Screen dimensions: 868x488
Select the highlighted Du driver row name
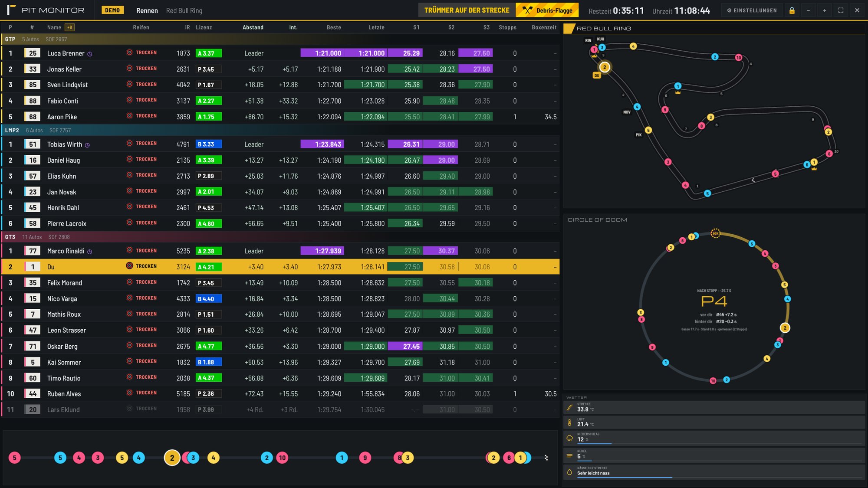point(51,267)
